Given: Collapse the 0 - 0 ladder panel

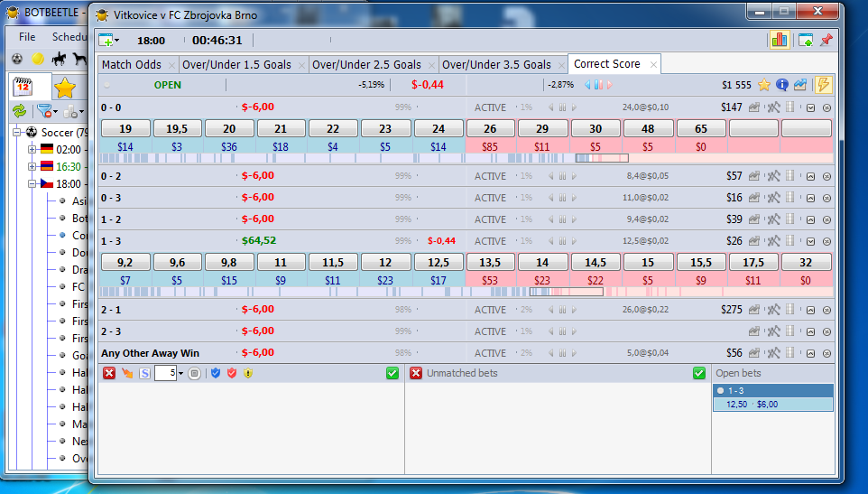Looking at the screenshot, I should [x=810, y=108].
